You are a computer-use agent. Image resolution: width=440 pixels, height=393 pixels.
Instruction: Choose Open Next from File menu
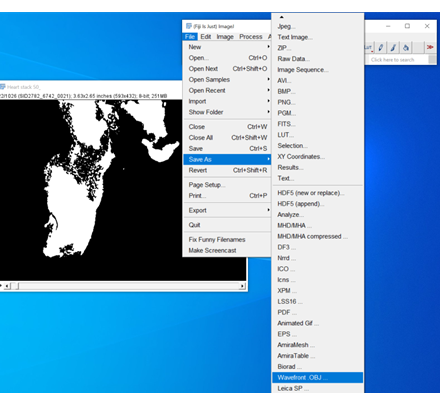tap(227, 69)
